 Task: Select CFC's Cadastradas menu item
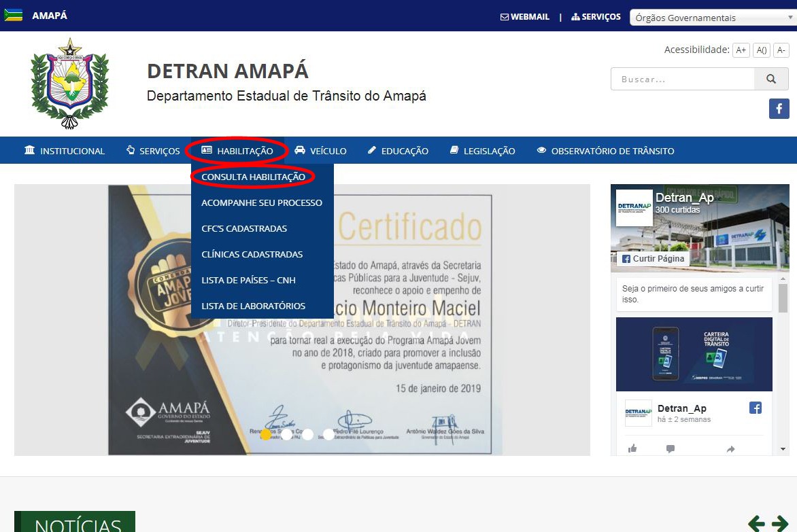[x=244, y=228]
